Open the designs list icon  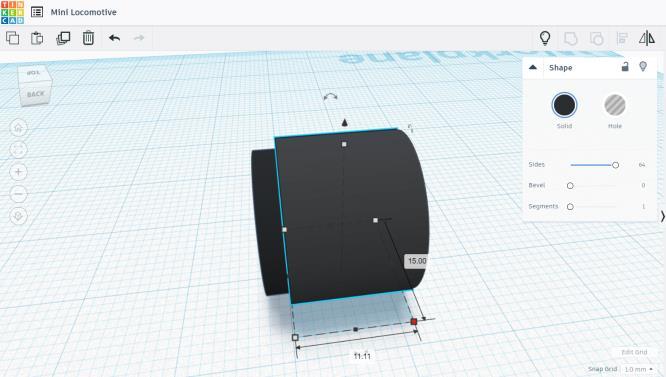click(x=37, y=12)
